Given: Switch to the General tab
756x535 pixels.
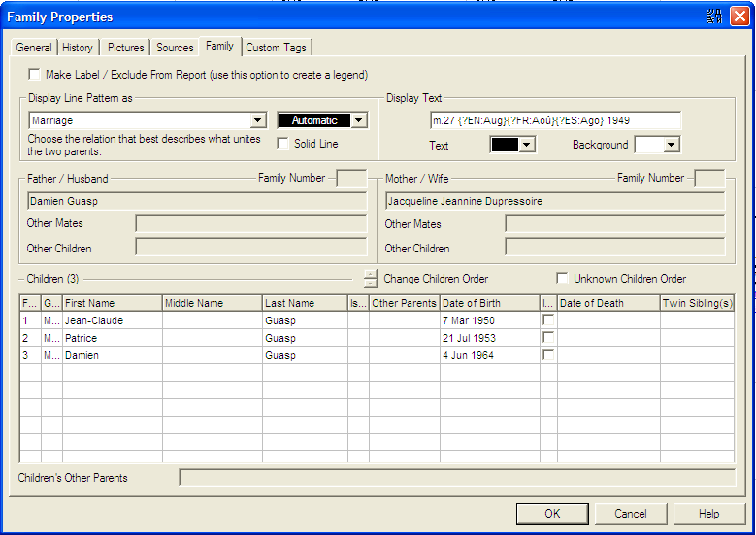Looking at the screenshot, I should click(x=34, y=48).
